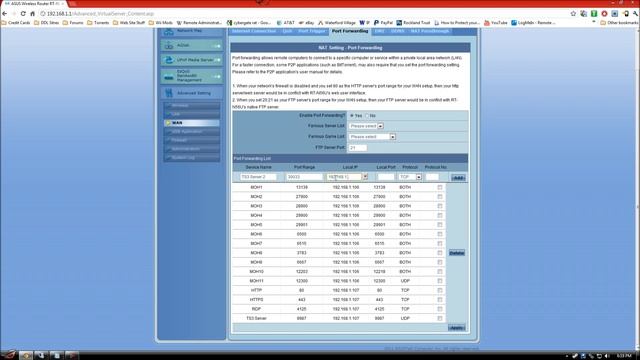Open the Advanced Setting sidebar icon

[169, 93]
